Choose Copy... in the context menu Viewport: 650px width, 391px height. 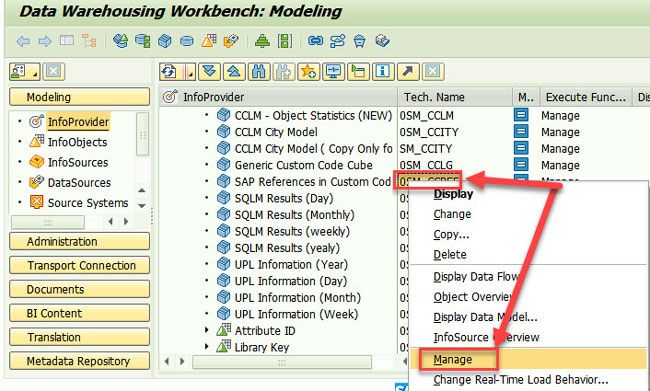click(x=451, y=234)
